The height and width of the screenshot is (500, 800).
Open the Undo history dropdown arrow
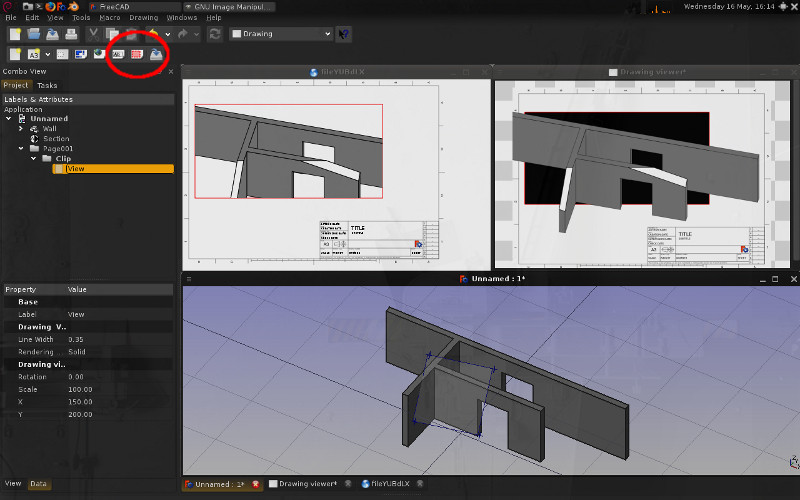(168, 35)
